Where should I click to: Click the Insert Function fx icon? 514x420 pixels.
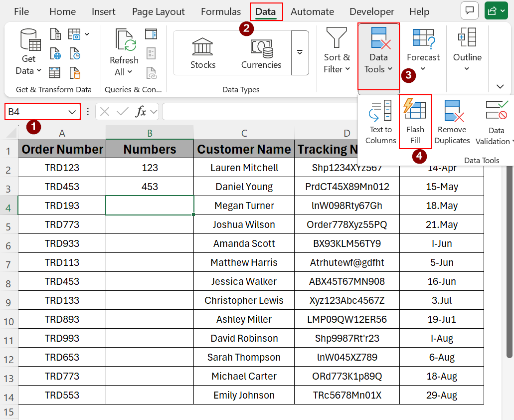pyautogui.click(x=141, y=112)
